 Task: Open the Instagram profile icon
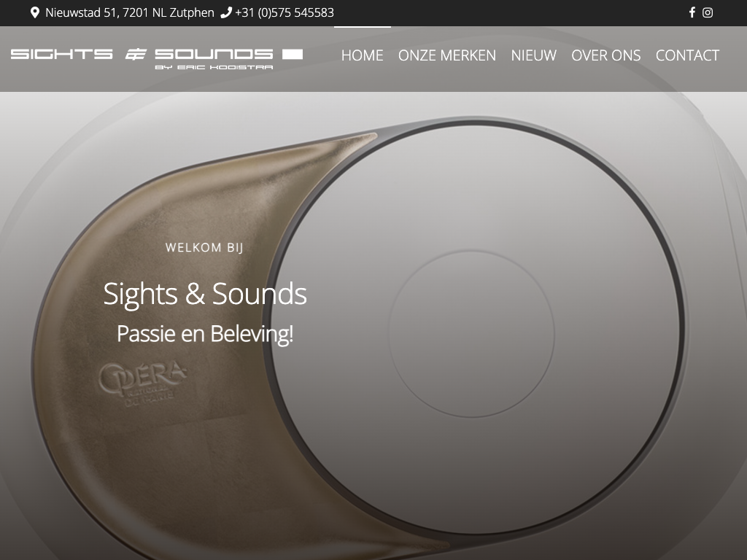pyautogui.click(x=708, y=12)
